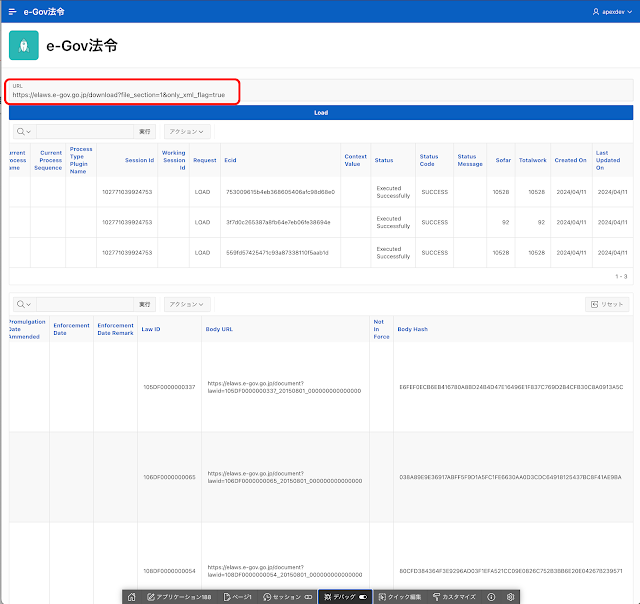Click the Status Message column header
The width and height of the screenshot is (640, 604).
click(470, 160)
